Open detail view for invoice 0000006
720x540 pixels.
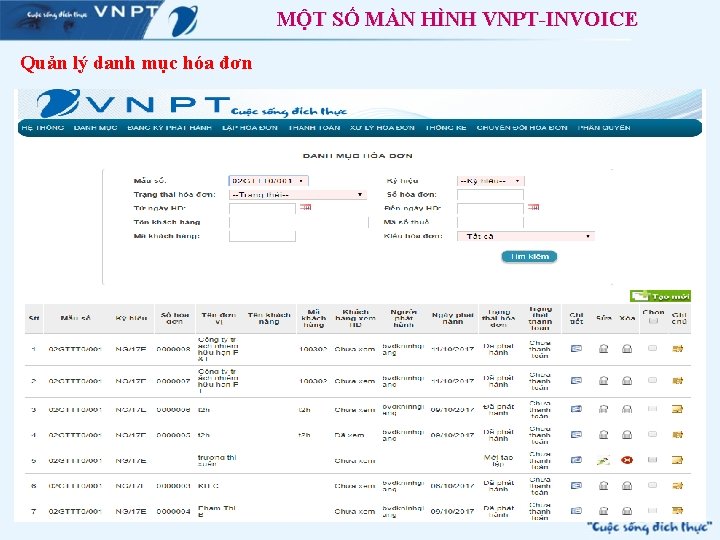point(576,409)
